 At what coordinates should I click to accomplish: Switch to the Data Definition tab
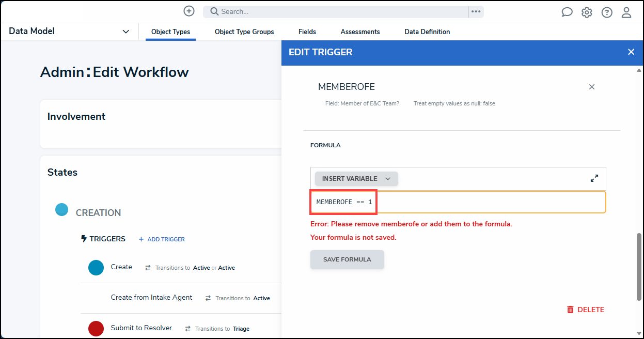pos(427,32)
